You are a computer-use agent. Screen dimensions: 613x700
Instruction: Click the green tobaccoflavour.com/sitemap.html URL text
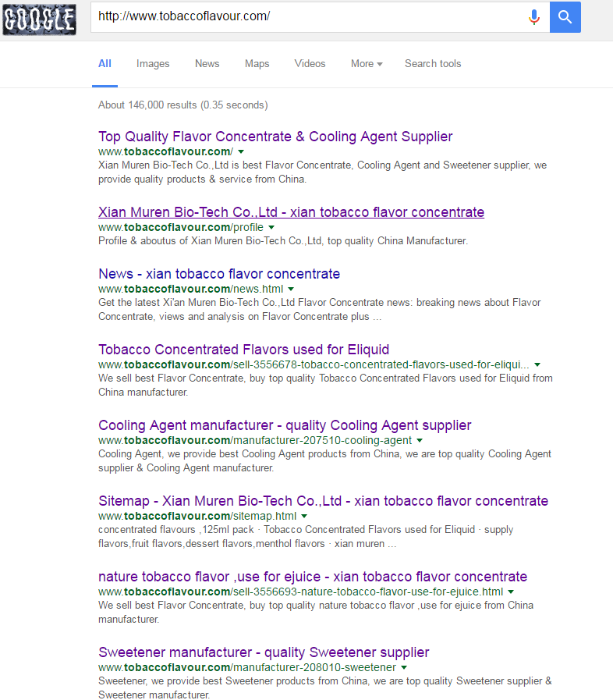click(197, 516)
